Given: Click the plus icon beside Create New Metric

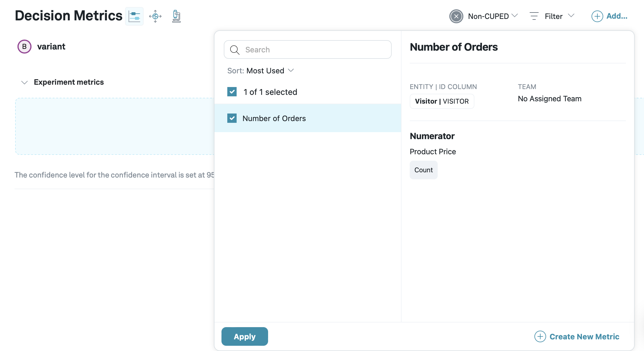Looking at the screenshot, I should coord(540,336).
